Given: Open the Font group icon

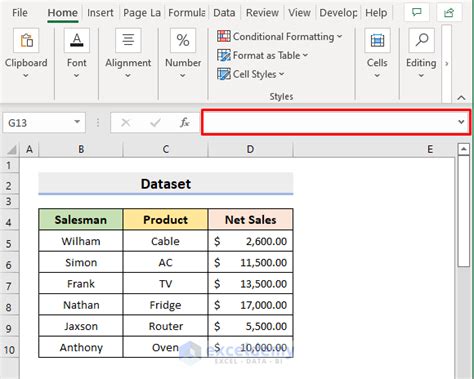Looking at the screenshot, I should click(x=77, y=41).
